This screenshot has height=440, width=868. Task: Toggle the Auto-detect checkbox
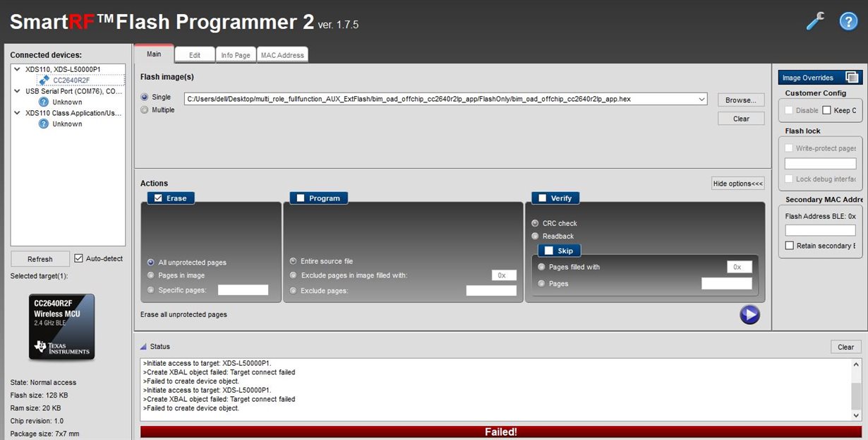[79, 258]
